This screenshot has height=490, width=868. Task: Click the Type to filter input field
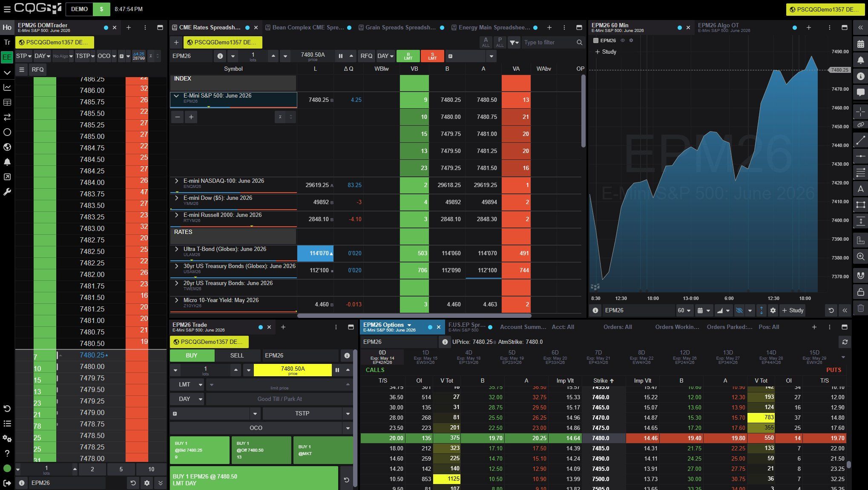548,42
